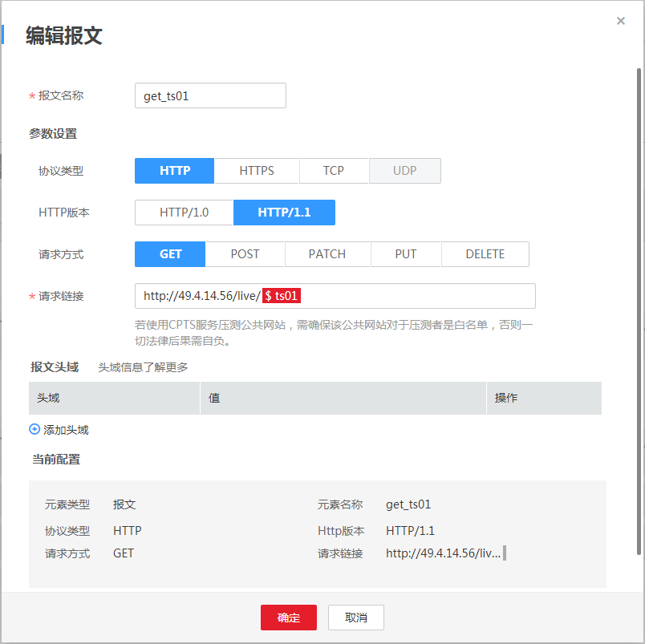The image size is (645, 644).
Task: Click the dialog's vertical scrollbar
Action: (639, 311)
